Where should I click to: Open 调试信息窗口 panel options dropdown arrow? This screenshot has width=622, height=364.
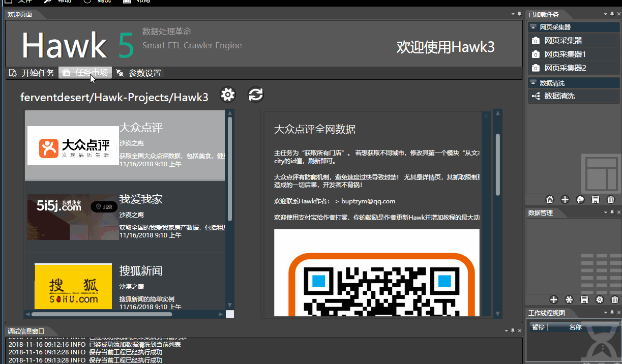click(507, 331)
